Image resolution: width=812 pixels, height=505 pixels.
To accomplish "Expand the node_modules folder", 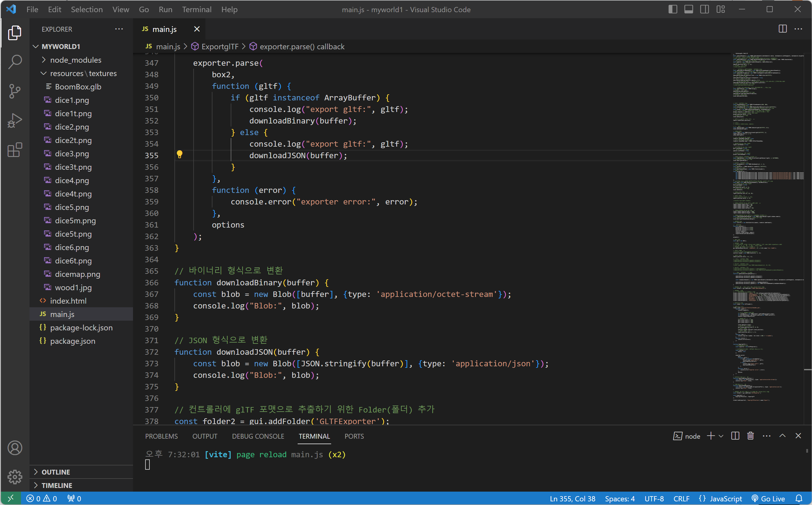I will [75, 60].
